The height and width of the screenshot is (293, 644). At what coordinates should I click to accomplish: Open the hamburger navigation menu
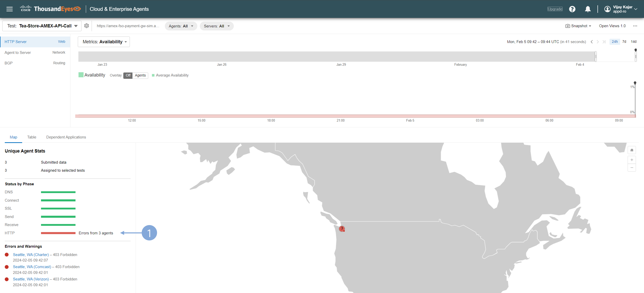[10, 9]
